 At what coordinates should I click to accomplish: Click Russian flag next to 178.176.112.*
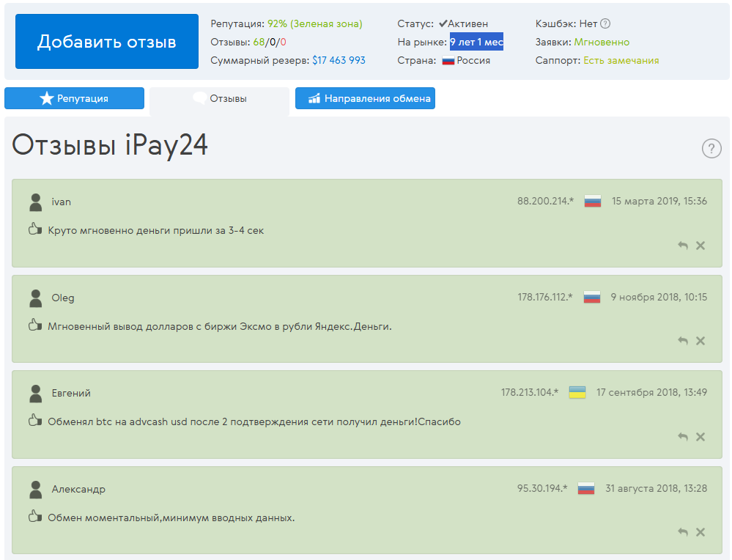pyautogui.click(x=591, y=297)
